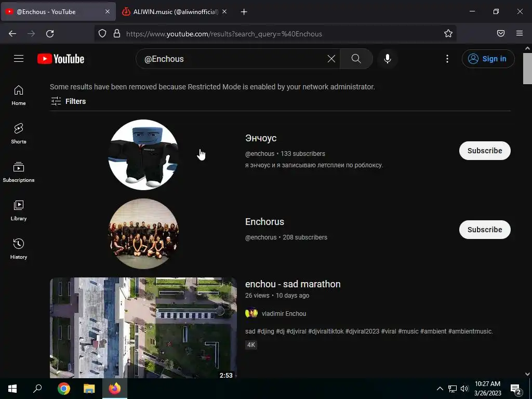Open File Explorer from the taskbar
The width and height of the screenshot is (532, 399).
pyautogui.click(x=89, y=389)
